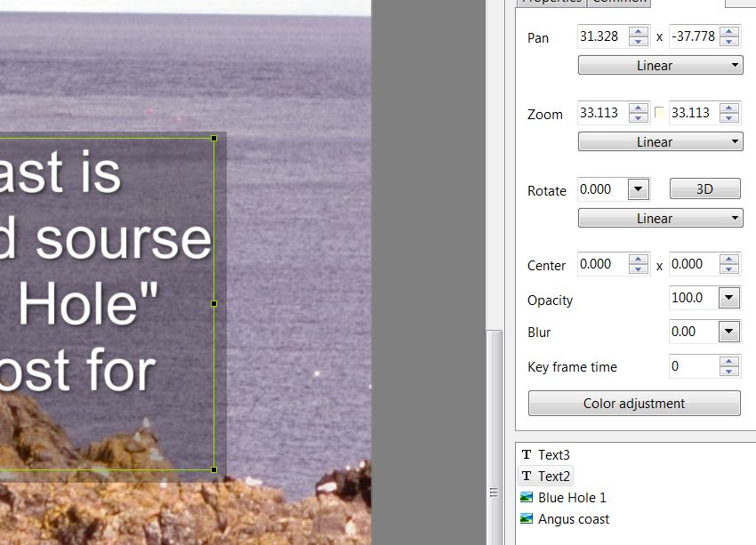Click the Center Y value field
The image size is (756, 545).
tap(694, 264)
